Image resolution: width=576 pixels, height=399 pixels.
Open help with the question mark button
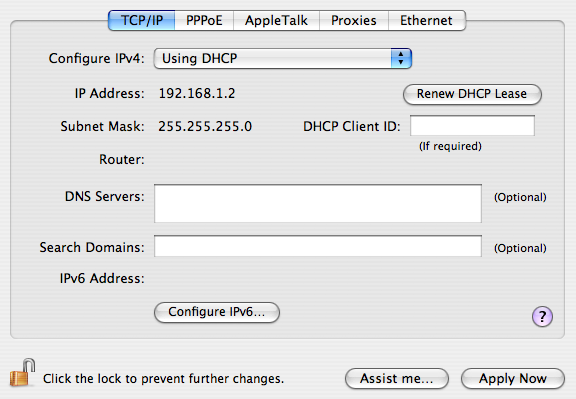click(x=542, y=316)
